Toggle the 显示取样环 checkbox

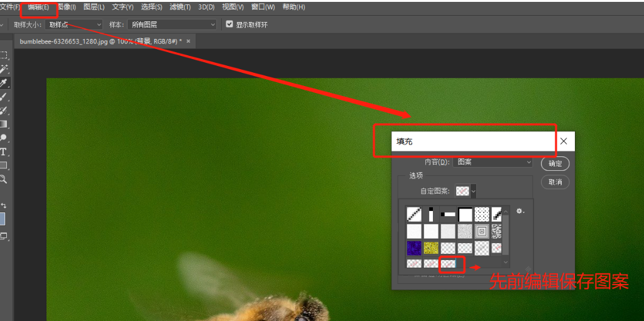pos(229,24)
